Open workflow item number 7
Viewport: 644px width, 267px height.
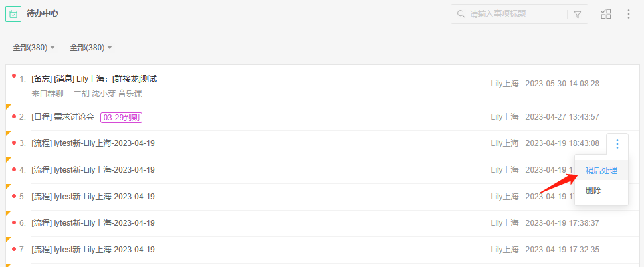coord(93,250)
